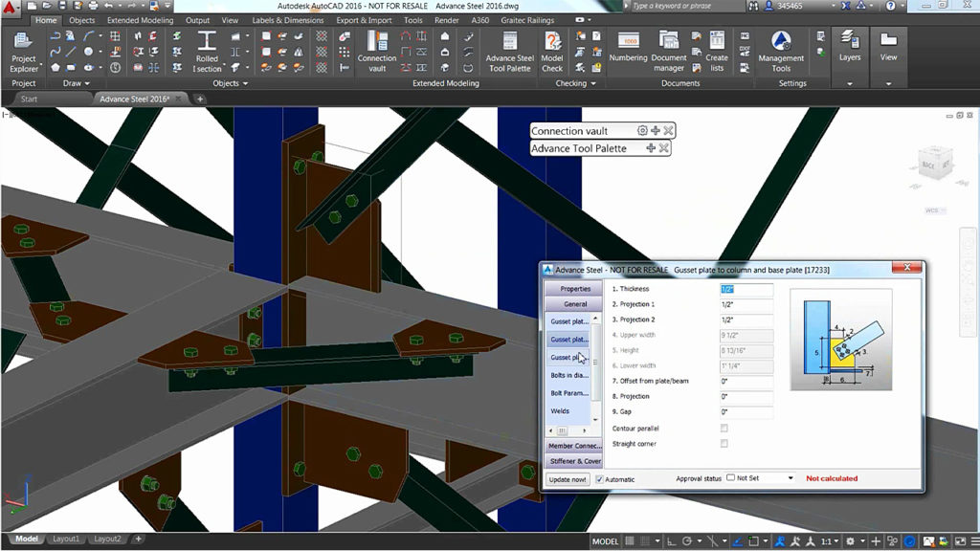Uncheck the Automatic checkbox
Screen dimensions: 980x551
pyautogui.click(x=599, y=479)
